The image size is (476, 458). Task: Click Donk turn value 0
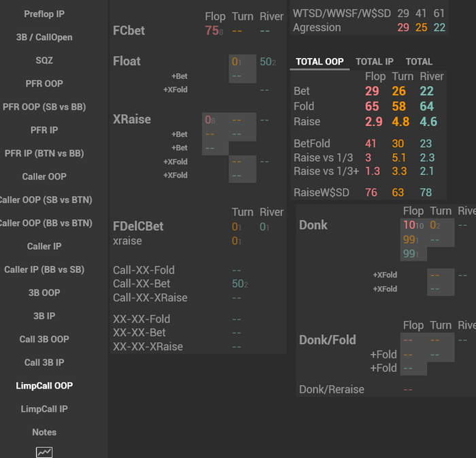[433, 225]
